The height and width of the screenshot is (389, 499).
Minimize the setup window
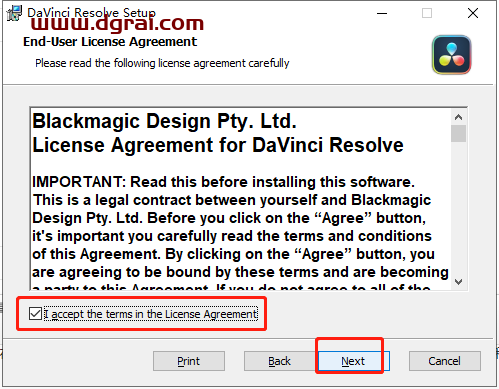[x=382, y=13]
